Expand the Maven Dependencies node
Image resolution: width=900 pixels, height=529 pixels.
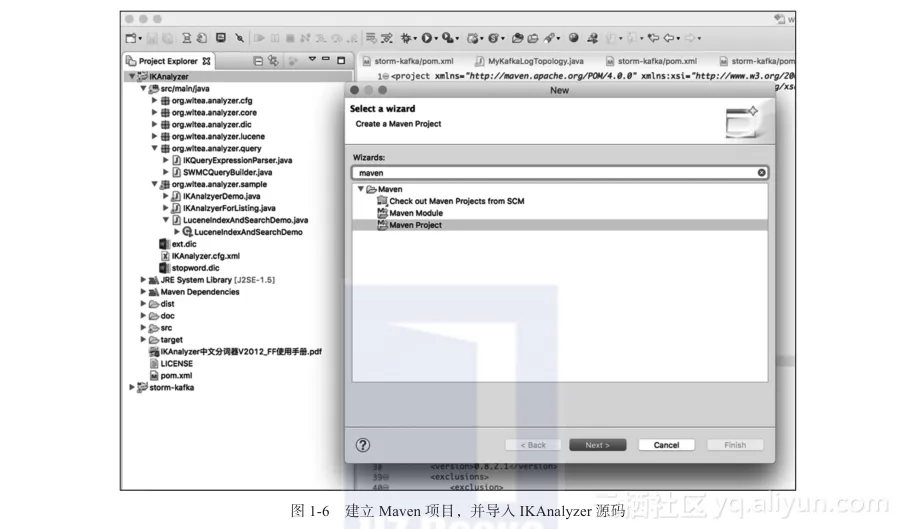point(143,291)
